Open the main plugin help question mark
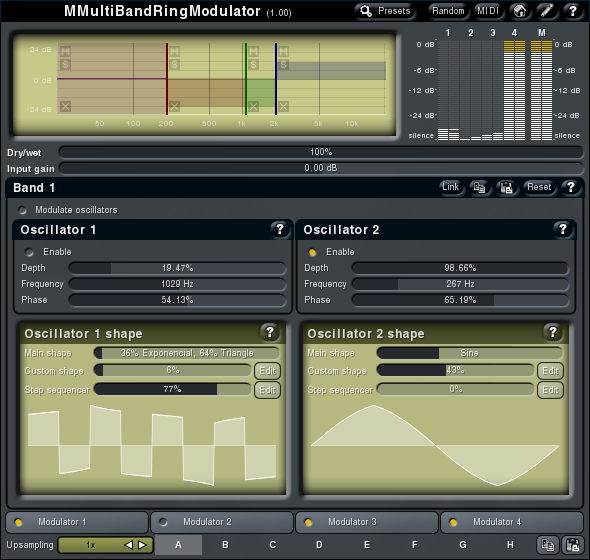Viewport: 590px width, 560px height. [x=573, y=11]
